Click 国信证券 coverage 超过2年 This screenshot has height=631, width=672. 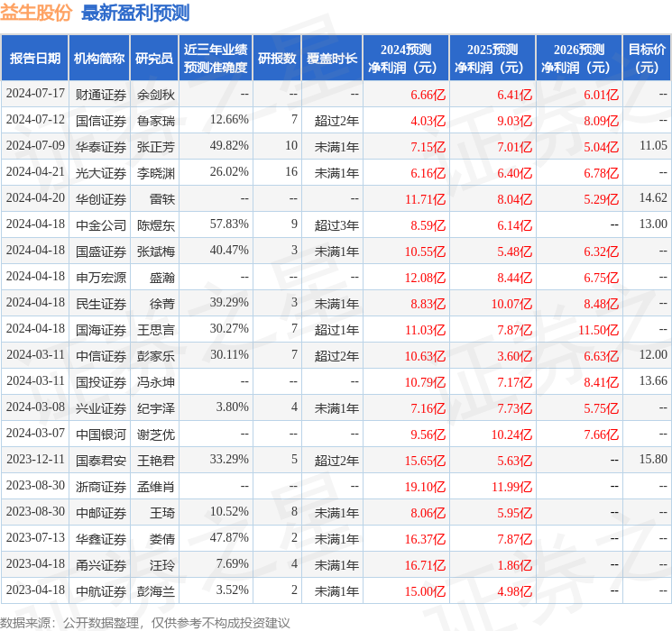point(336,121)
